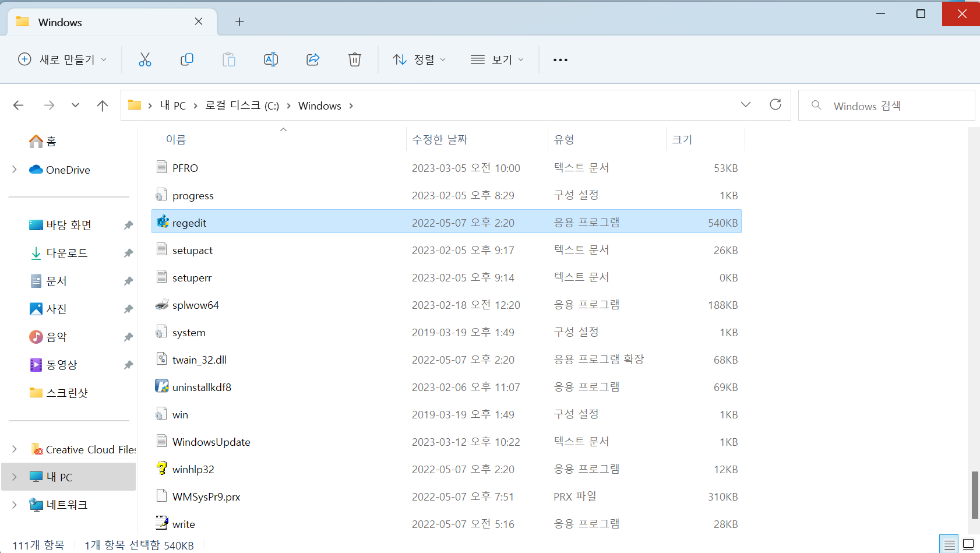Sort by 이름 column header
This screenshot has height=553, width=980.
pyautogui.click(x=176, y=139)
